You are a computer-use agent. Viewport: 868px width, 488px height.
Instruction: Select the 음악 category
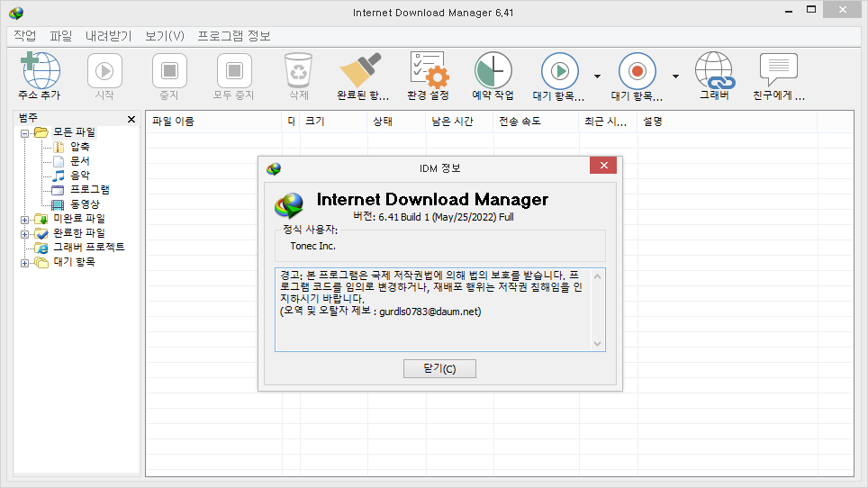click(80, 176)
